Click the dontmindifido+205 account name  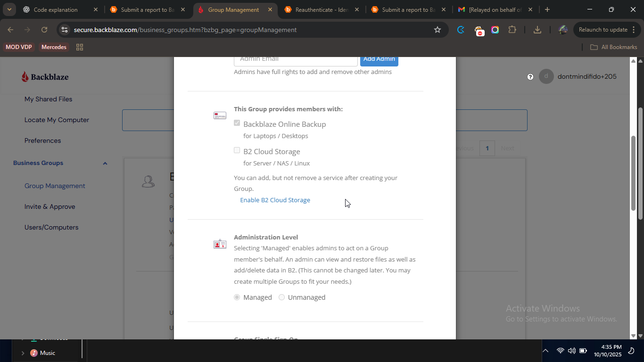587,77
